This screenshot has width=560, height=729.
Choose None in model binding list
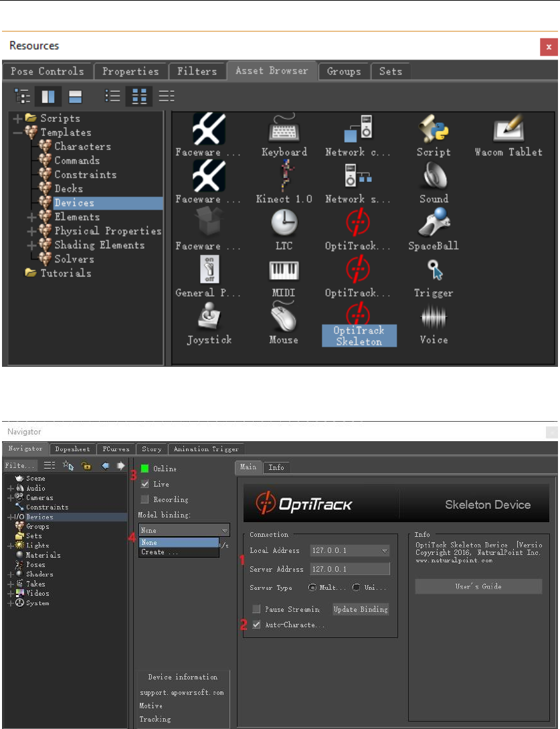(x=179, y=542)
